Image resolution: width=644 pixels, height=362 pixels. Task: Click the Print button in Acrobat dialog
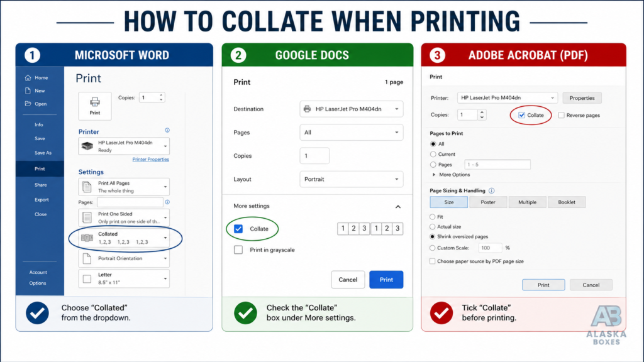[543, 285]
